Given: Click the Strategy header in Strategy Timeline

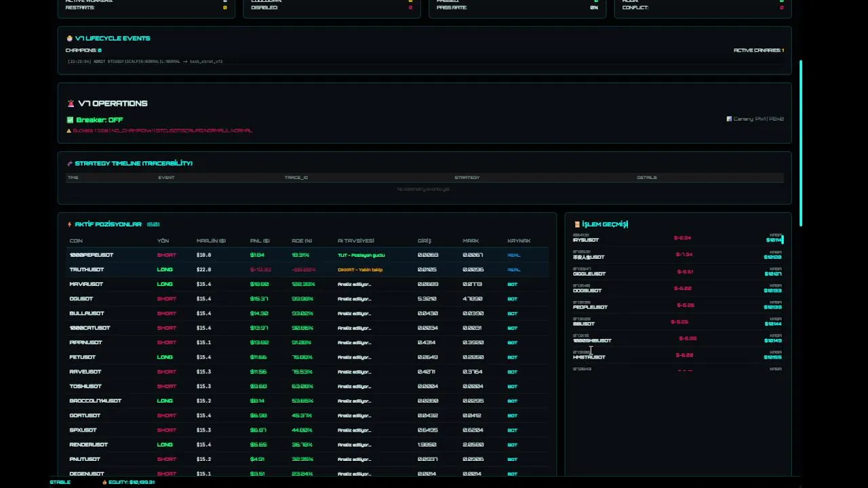Looking at the screenshot, I should tap(467, 178).
